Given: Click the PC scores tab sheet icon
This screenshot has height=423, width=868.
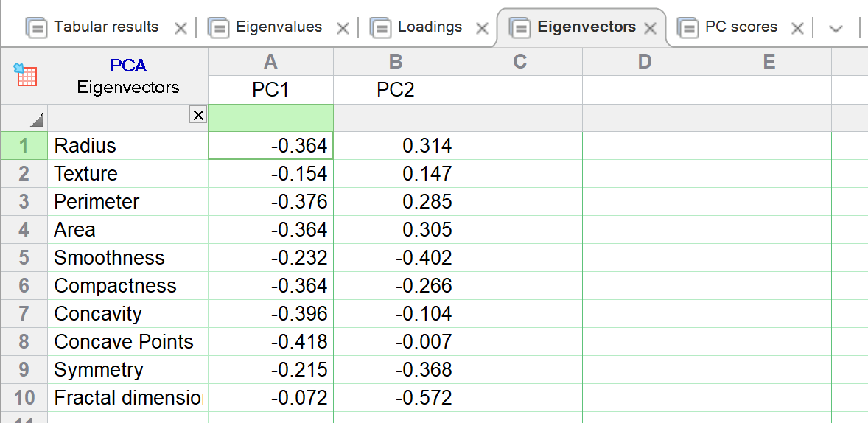Looking at the screenshot, I should [x=687, y=28].
